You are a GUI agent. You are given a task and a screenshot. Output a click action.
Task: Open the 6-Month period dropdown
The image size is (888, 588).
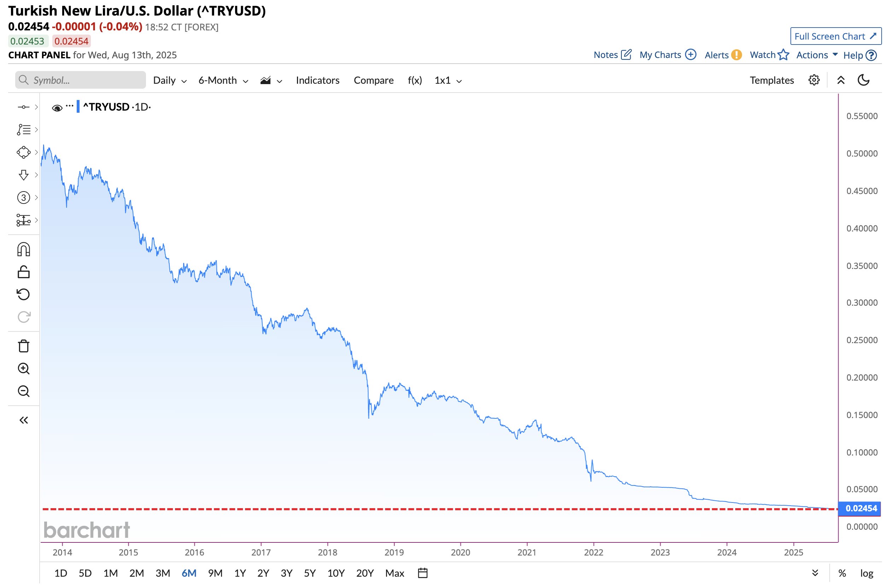223,80
